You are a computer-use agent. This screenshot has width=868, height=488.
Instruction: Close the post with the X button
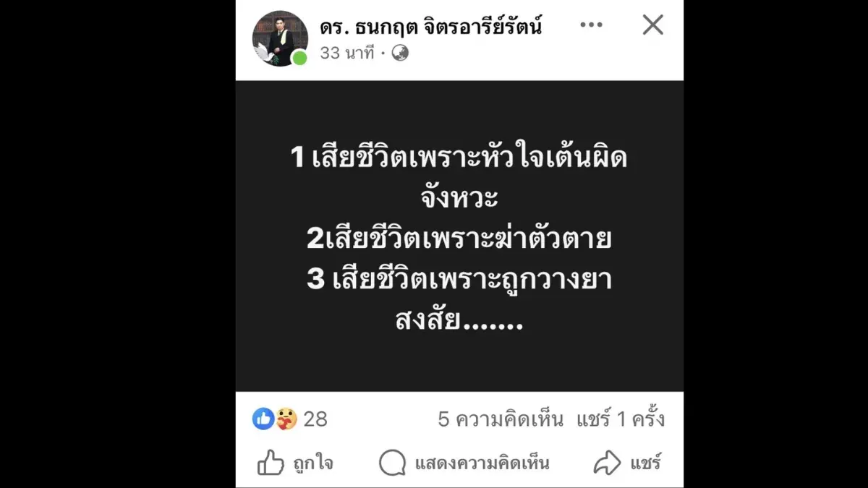(653, 25)
